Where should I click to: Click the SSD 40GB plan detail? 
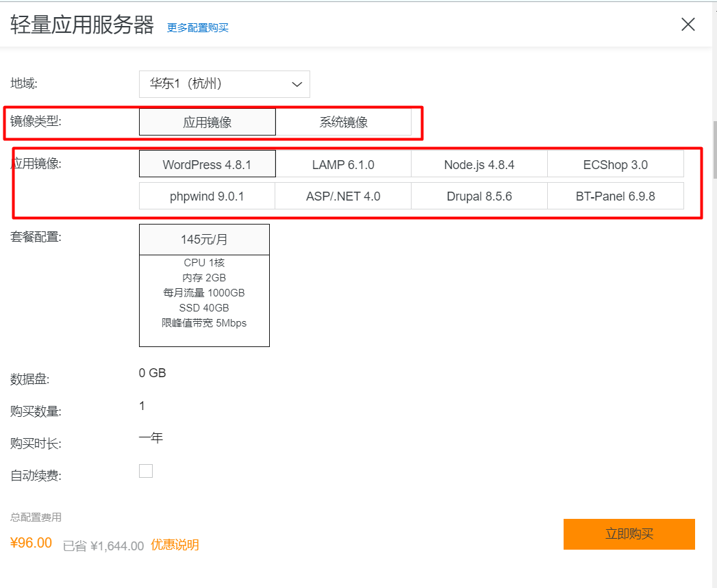pyautogui.click(x=204, y=308)
